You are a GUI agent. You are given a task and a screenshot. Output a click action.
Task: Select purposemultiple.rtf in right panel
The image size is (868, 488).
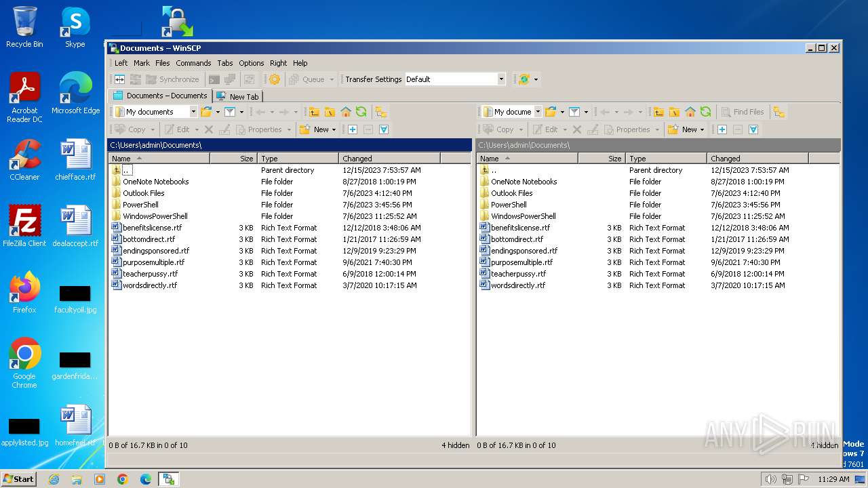(521, 262)
